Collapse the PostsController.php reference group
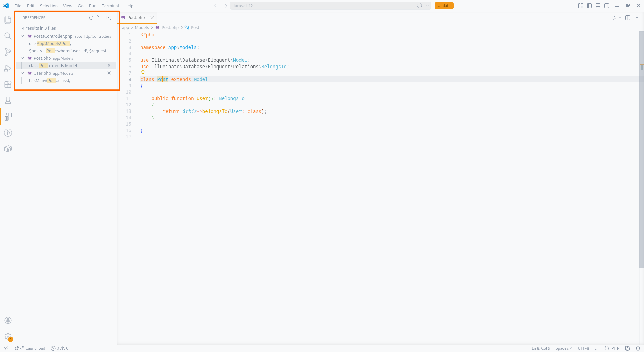This screenshot has height=352, width=644. (22, 36)
